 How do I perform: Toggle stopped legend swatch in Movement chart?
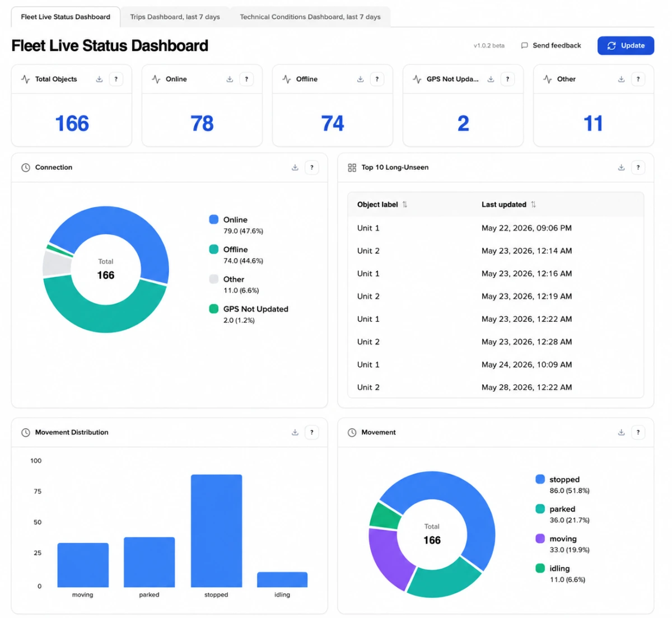coord(540,479)
